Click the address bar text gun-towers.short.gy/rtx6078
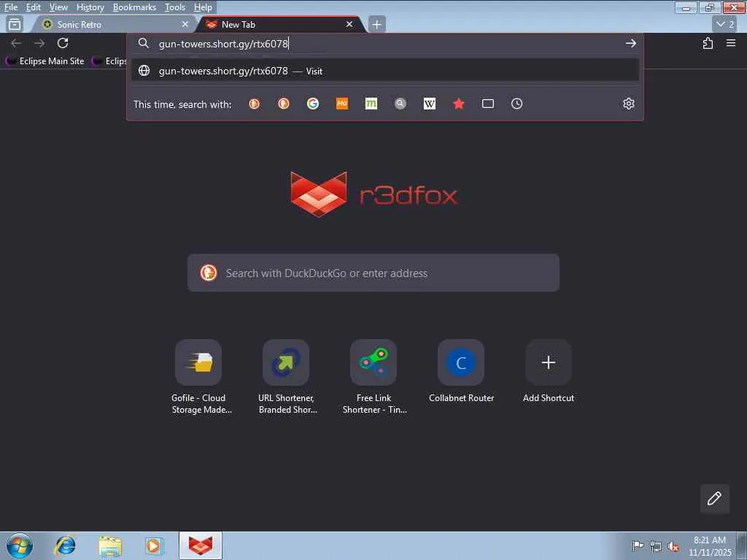747x560 pixels. pos(223,44)
